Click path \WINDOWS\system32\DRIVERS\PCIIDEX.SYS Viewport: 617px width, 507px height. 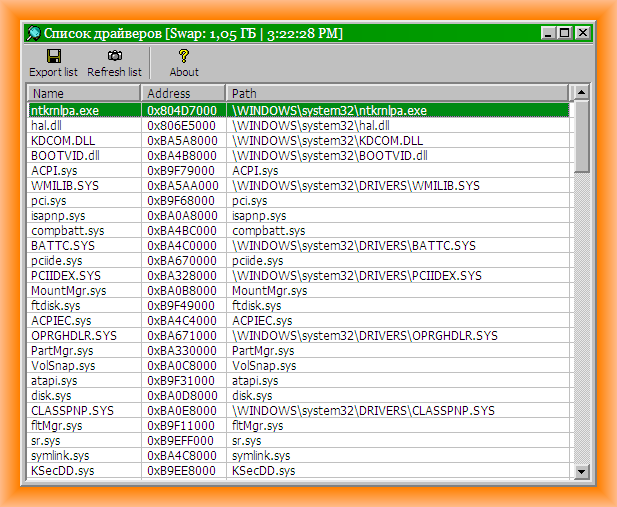tap(357, 275)
